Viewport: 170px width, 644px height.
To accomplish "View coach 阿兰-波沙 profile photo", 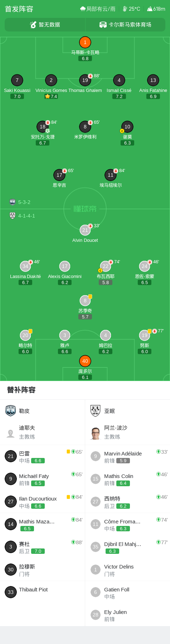I will click(x=96, y=433).
